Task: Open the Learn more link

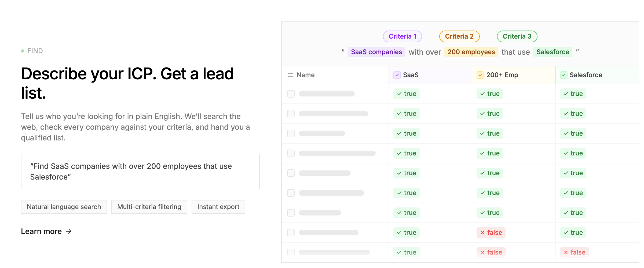Action: tap(42, 231)
